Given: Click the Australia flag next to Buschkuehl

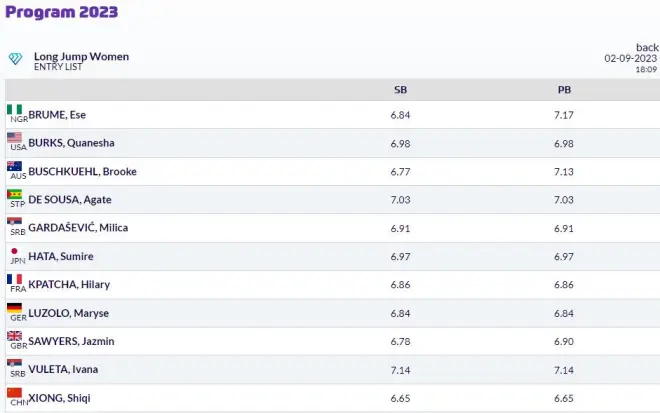Looking at the screenshot, I should pos(15,167).
